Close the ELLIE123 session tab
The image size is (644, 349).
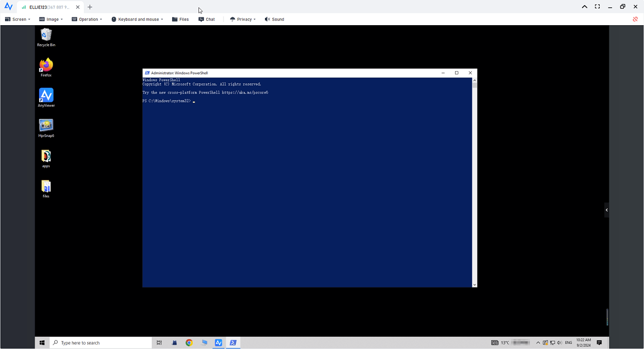point(78,7)
